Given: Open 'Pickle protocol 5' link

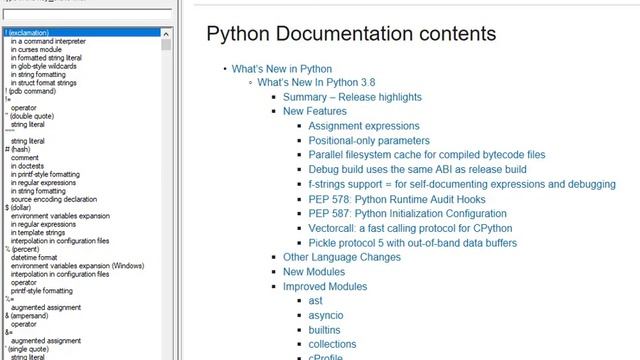Looking at the screenshot, I should pos(413,243).
